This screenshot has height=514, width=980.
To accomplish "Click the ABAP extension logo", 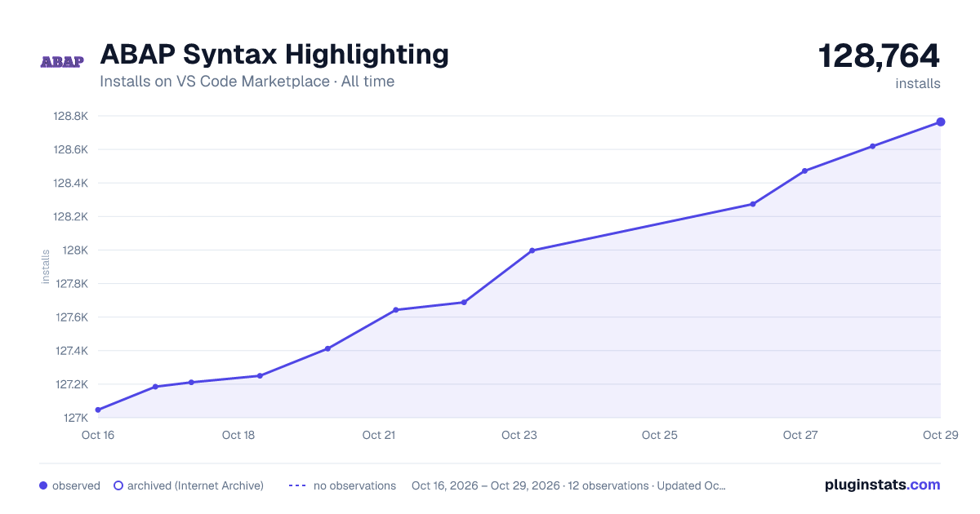I will point(62,62).
